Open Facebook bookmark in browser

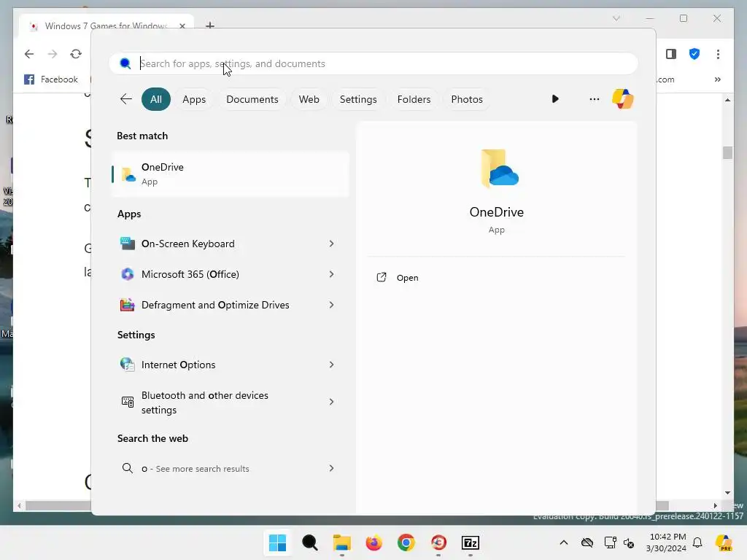(x=51, y=79)
